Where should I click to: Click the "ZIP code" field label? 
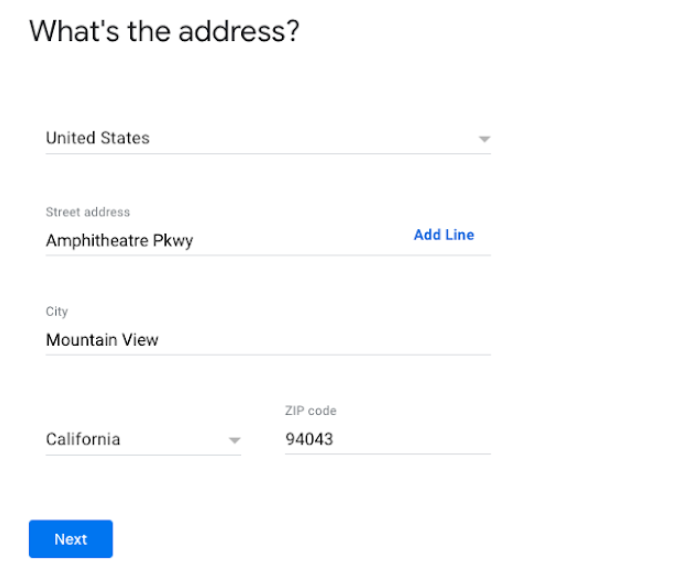coord(311,411)
